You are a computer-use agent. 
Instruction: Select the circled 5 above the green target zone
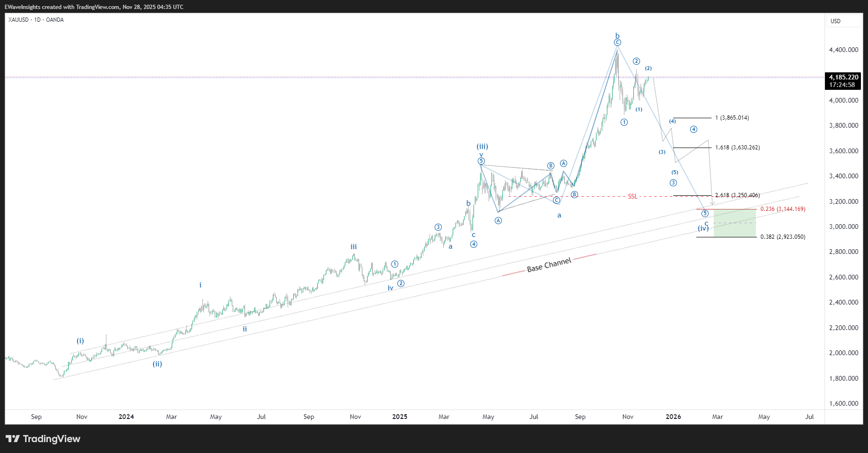click(705, 214)
